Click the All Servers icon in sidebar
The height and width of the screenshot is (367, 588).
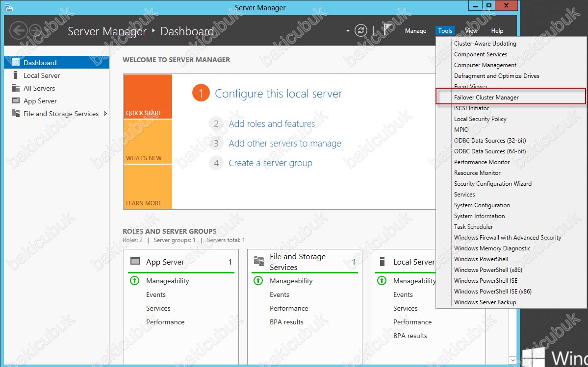point(16,88)
